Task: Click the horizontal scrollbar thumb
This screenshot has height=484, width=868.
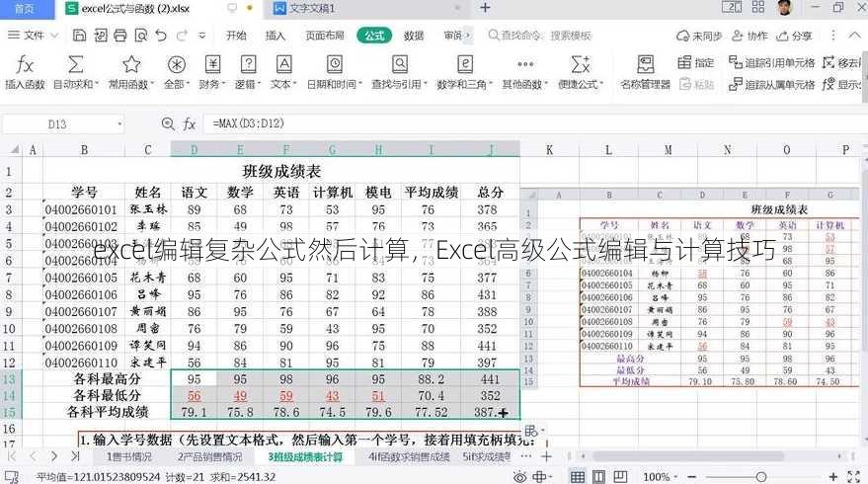Action: [688, 456]
